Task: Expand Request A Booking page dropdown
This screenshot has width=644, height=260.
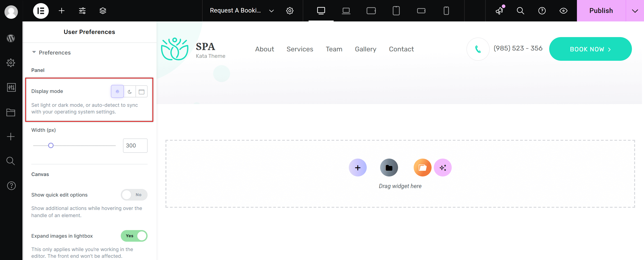Action: click(x=271, y=11)
